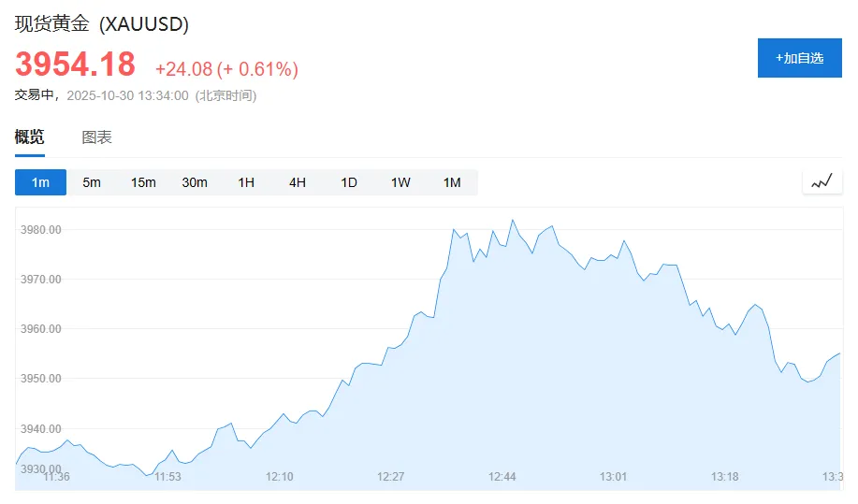Click the 现货黄金 (XAUUSD) title
The image size is (858, 504).
tap(102, 24)
